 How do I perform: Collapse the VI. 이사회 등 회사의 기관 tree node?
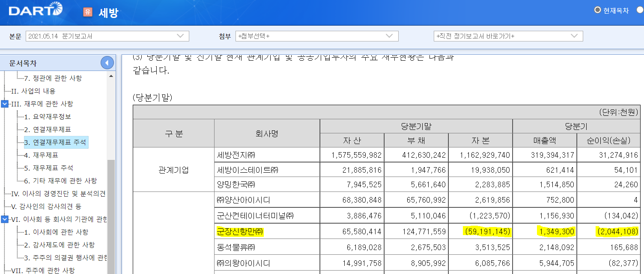[5, 219]
